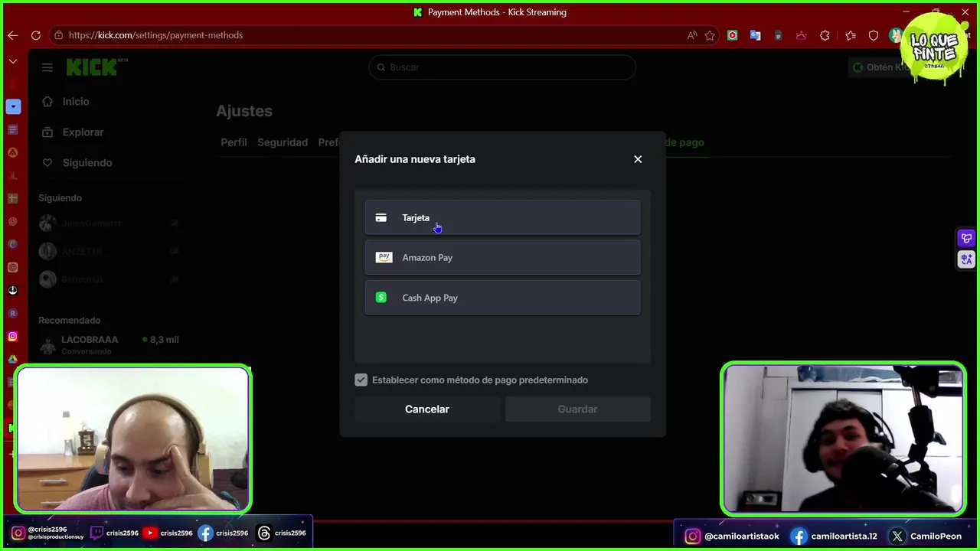
Task: Reload the page with the refresh icon
Action: coord(35,35)
